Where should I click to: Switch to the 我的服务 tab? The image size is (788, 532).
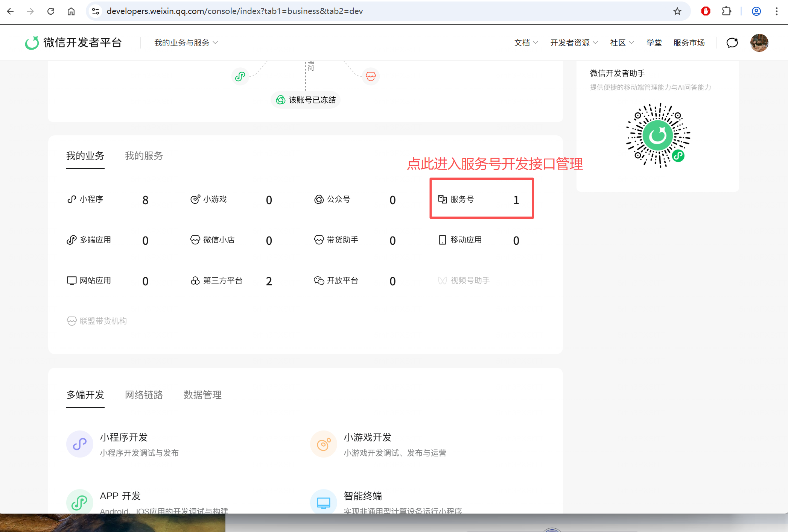pos(144,156)
